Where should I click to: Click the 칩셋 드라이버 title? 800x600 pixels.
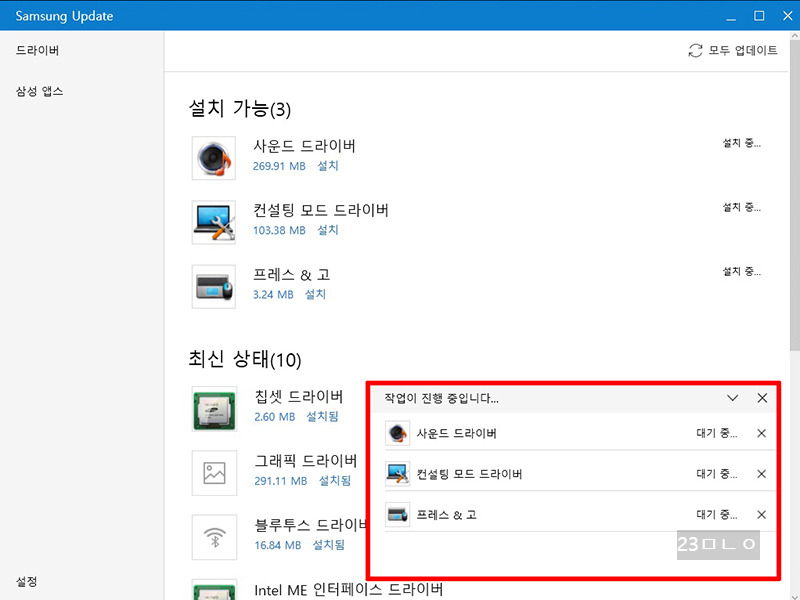point(299,396)
